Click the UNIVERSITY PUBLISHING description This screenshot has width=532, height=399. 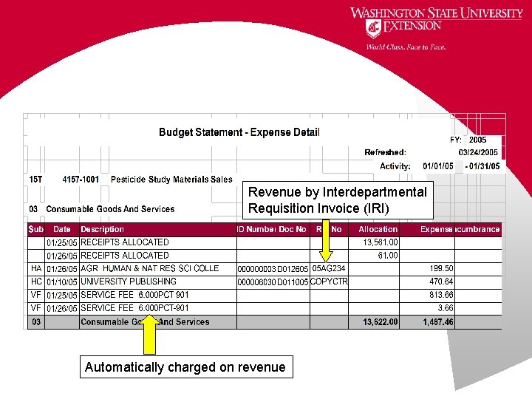pyautogui.click(x=129, y=282)
